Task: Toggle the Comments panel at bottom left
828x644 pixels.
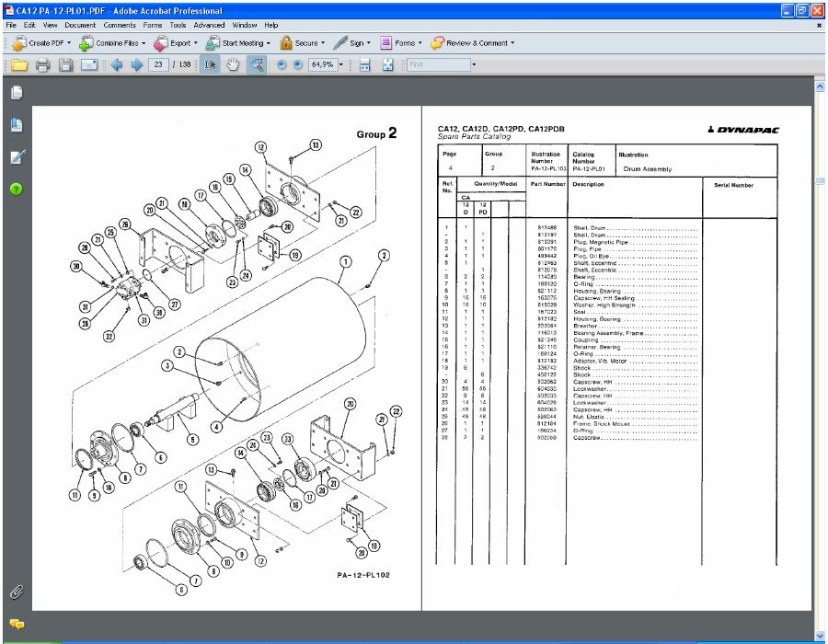Action: coord(17,625)
